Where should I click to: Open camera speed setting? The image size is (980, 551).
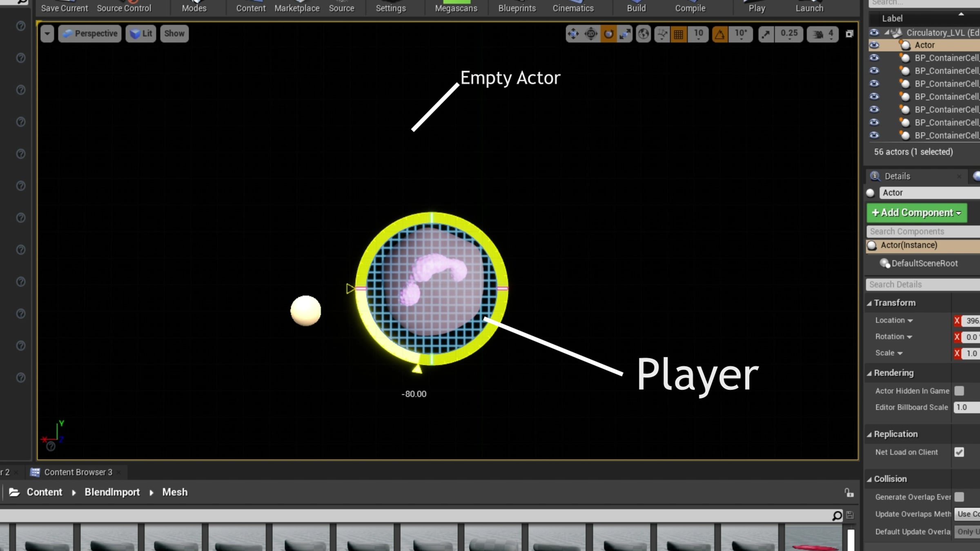coord(822,34)
